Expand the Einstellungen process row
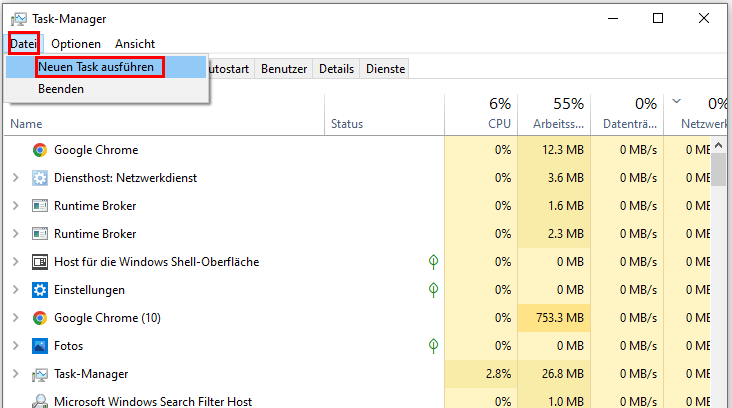The image size is (732, 408). 15,290
